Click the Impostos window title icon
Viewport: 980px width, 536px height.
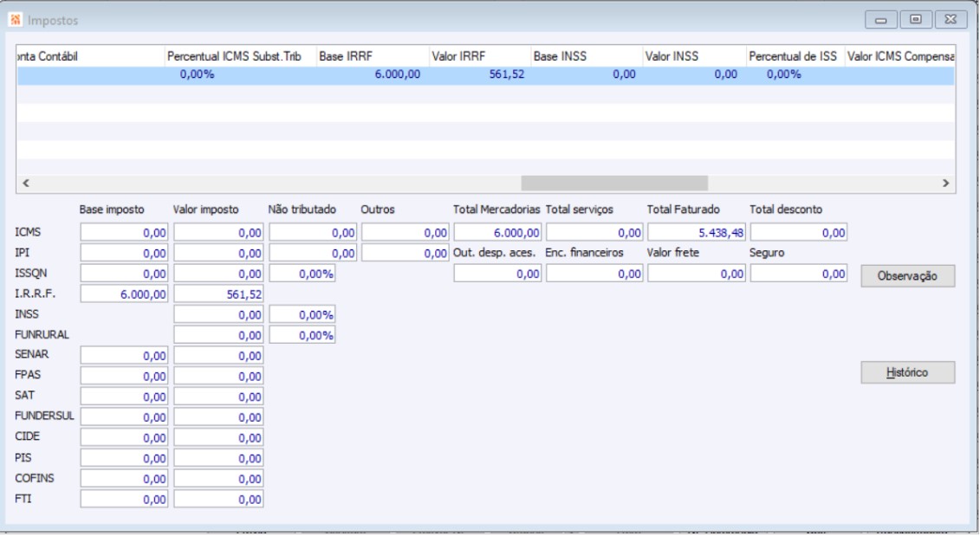17,18
